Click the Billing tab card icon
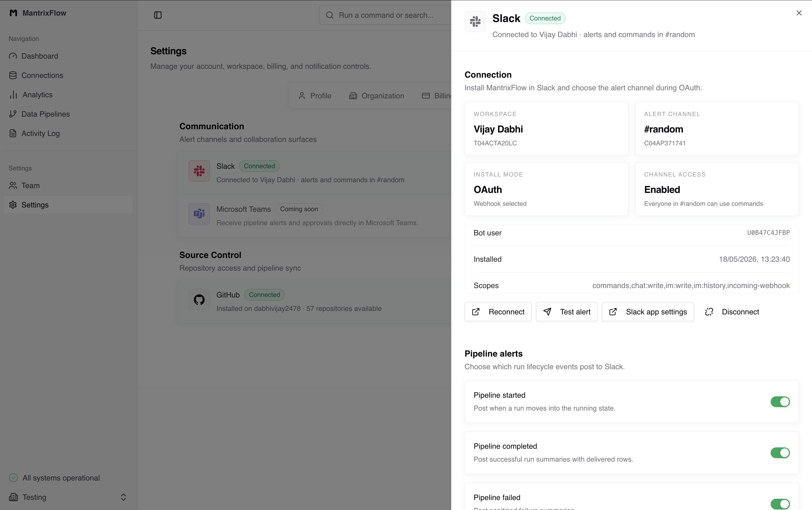This screenshot has width=812, height=510. click(x=426, y=96)
